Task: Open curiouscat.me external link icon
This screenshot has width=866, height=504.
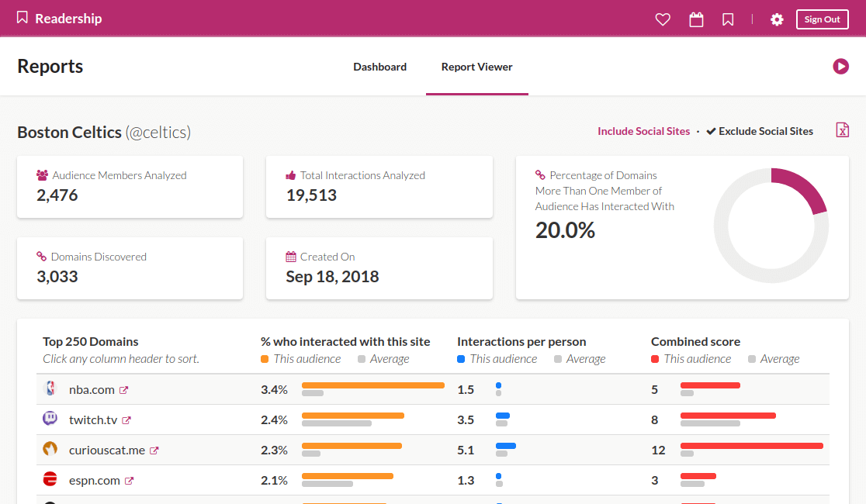Action: 154,450
